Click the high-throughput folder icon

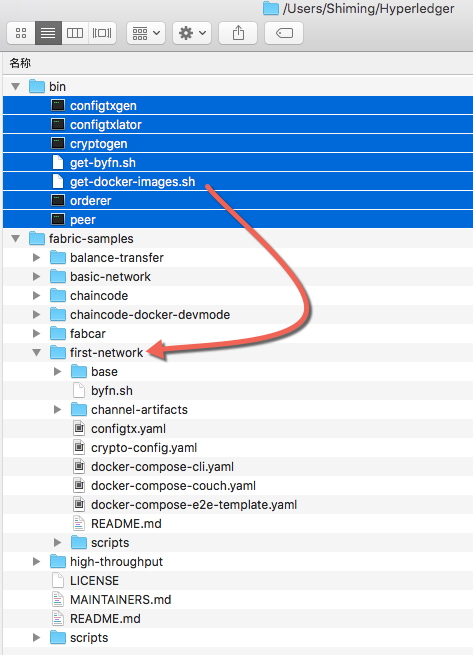tap(58, 562)
